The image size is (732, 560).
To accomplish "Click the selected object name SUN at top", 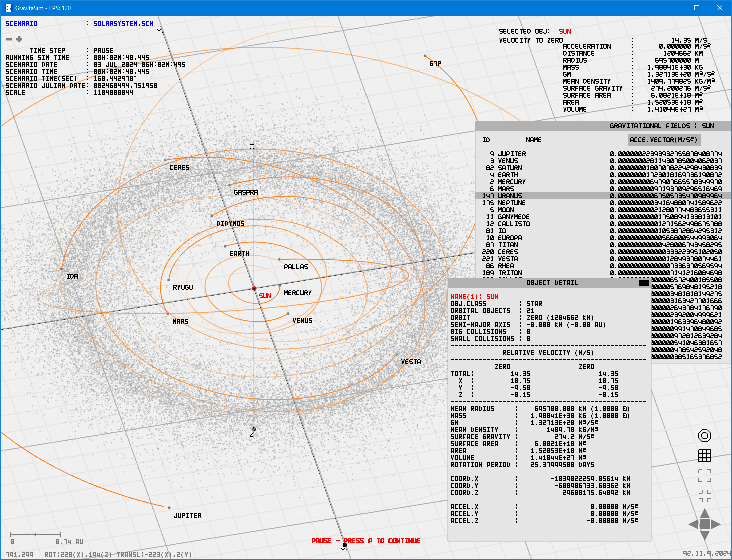I will pyautogui.click(x=565, y=31).
